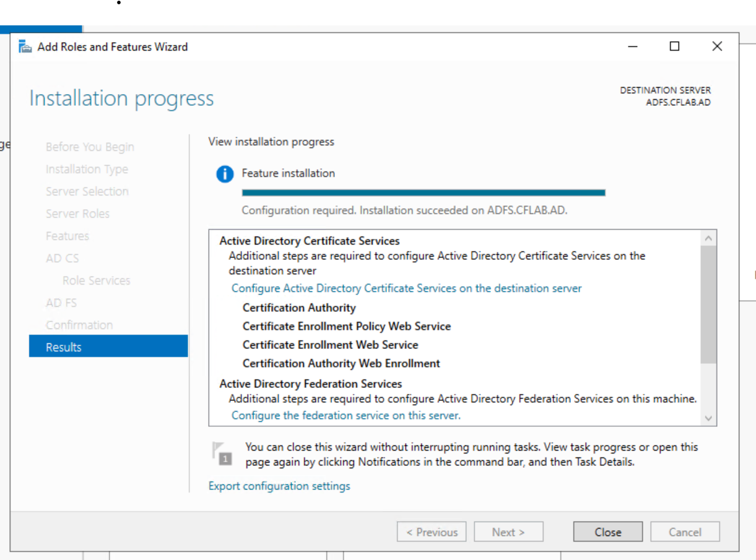The height and width of the screenshot is (560, 756).
Task: Click the feature installation progress bar
Action: click(424, 193)
